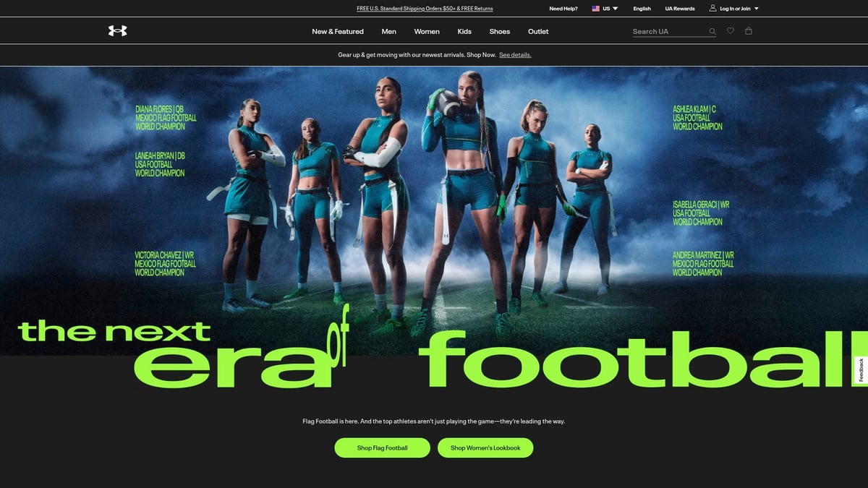This screenshot has width=868, height=488.
Task: Click the 'Gear up & get moving' promo text
Action: coord(417,55)
